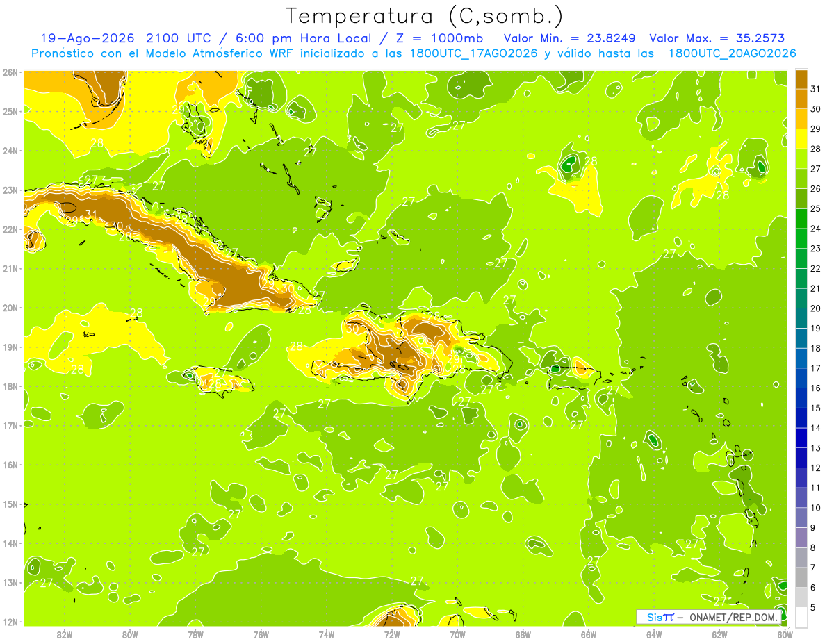The image size is (834, 644).
Task: Select the date text "19-Ago-2026"
Action: pyautogui.click(x=88, y=38)
